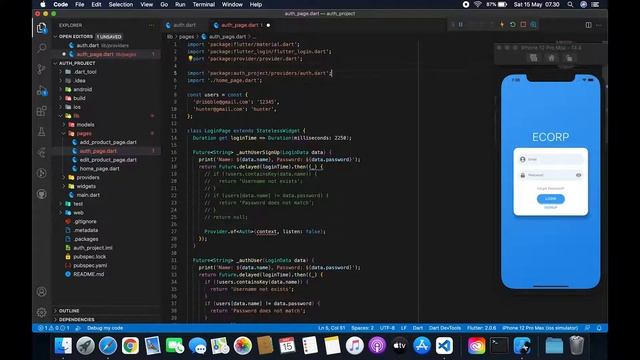Toggle password visibility eye in simulator
The height and width of the screenshot is (360, 640).
(x=578, y=175)
